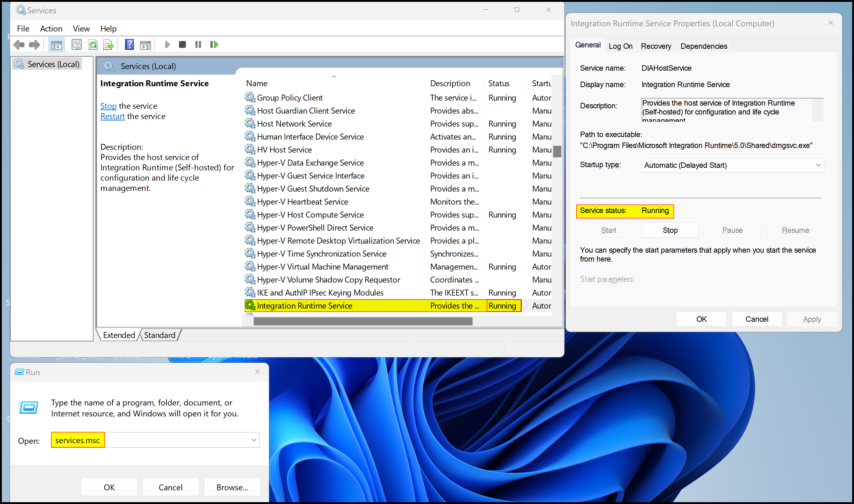This screenshot has height=504, width=854.
Task: Click the Refresh toolbar icon
Action: (93, 44)
